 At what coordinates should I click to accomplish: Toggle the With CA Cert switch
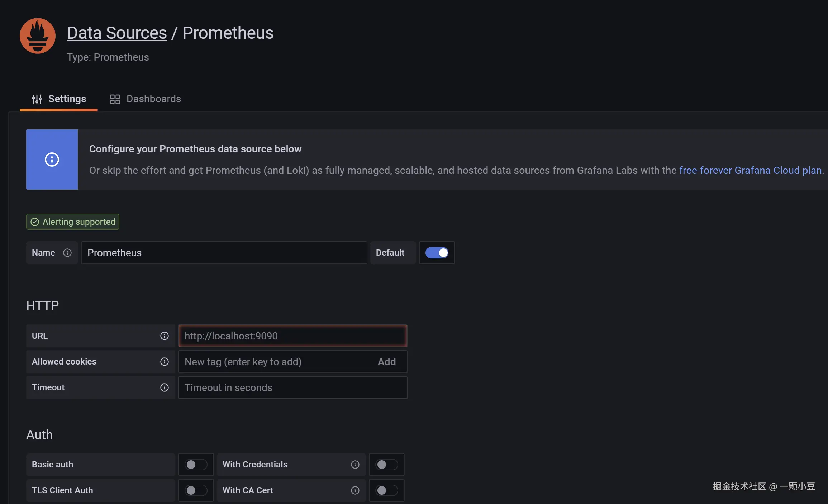tap(386, 490)
